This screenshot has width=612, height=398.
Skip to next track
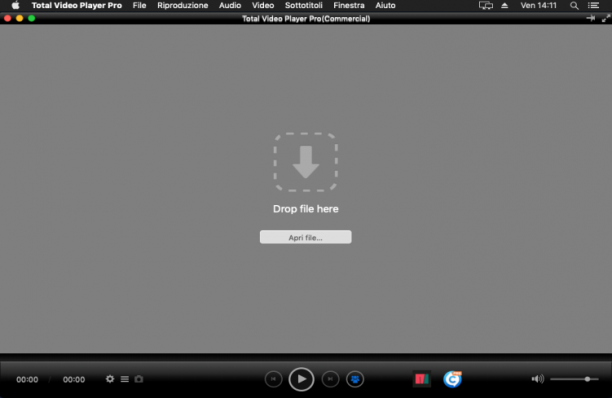(330, 379)
